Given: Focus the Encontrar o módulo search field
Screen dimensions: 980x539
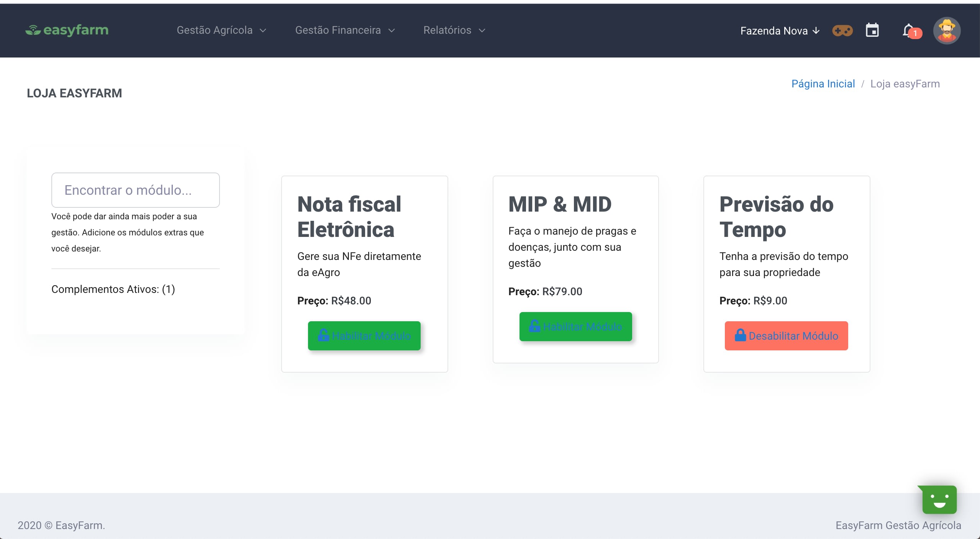Looking at the screenshot, I should tap(136, 190).
